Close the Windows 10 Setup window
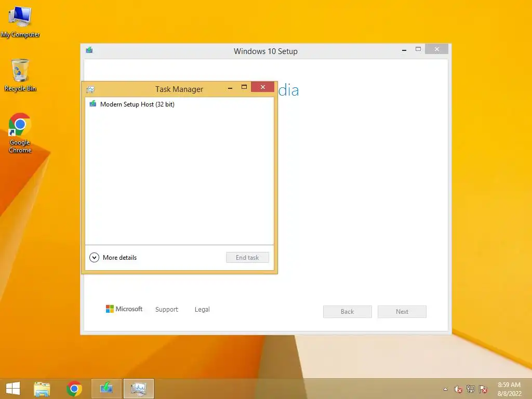The height and width of the screenshot is (399, 532). pyautogui.click(x=436, y=49)
